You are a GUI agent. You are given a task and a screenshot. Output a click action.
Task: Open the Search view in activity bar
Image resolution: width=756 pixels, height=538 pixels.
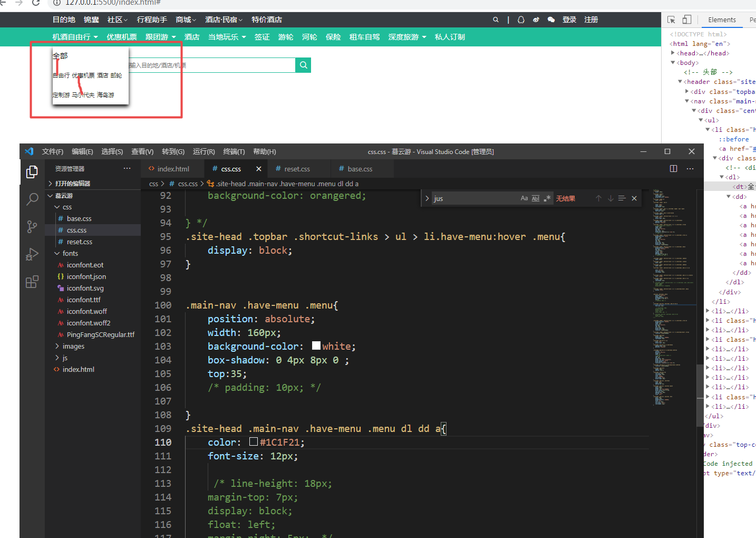[32, 199]
